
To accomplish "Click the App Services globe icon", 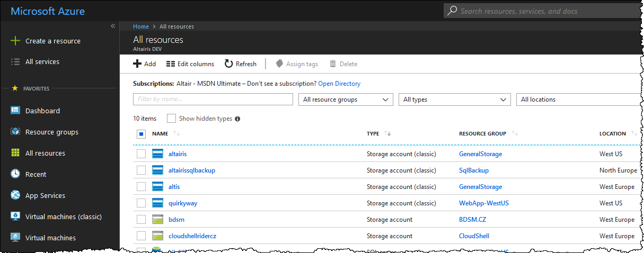I will [x=15, y=195].
